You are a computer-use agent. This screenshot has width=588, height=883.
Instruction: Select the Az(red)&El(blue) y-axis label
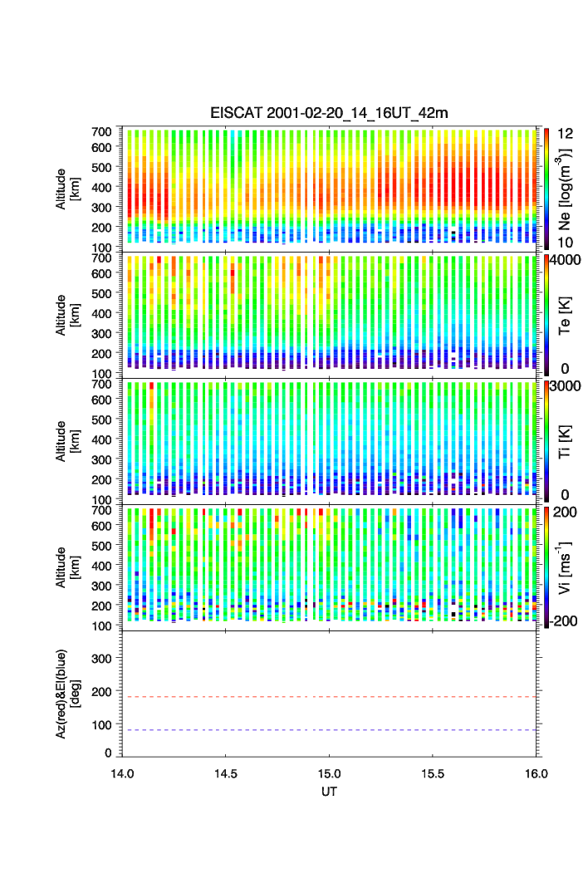point(66,694)
